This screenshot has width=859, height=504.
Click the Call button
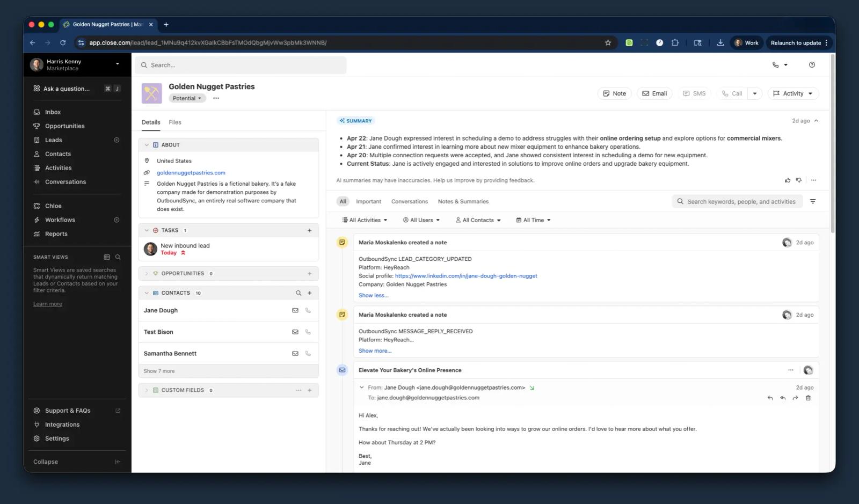click(732, 93)
